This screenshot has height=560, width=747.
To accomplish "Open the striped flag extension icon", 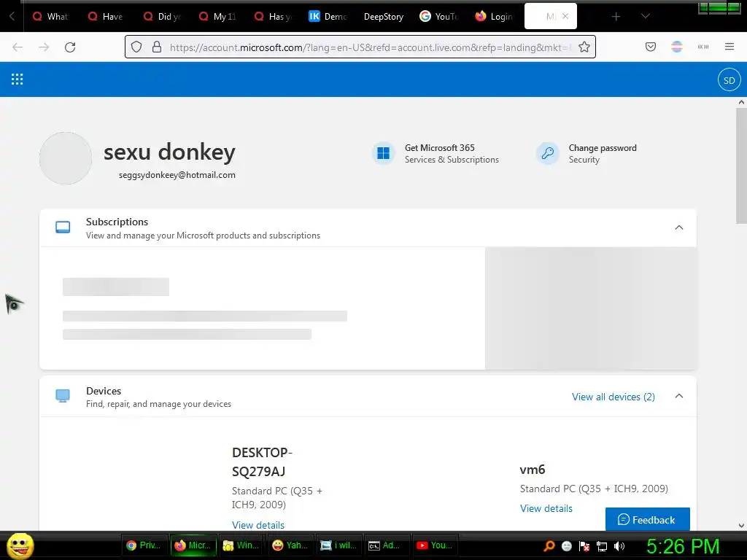I will [x=676, y=47].
